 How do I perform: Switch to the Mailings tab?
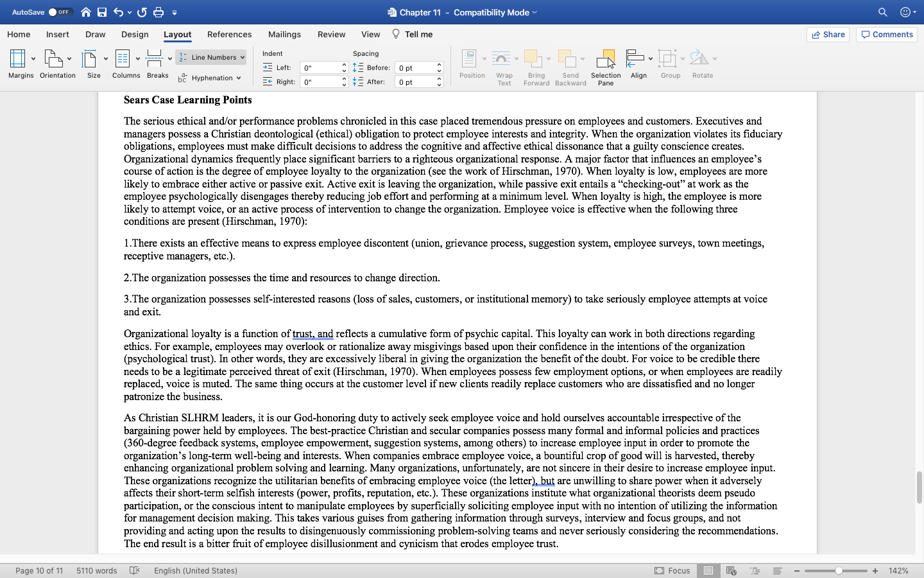(x=284, y=34)
